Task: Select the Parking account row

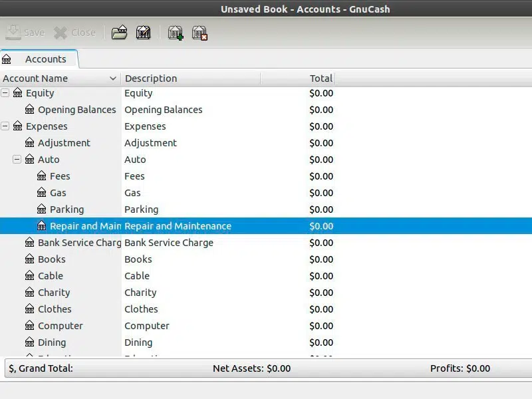Action: [x=66, y=209]
